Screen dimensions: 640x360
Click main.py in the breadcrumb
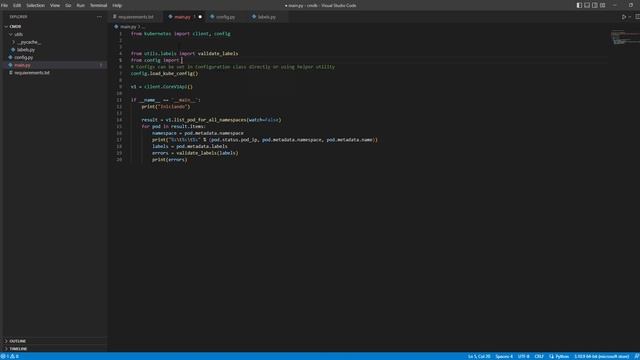(x=128, y=27)
